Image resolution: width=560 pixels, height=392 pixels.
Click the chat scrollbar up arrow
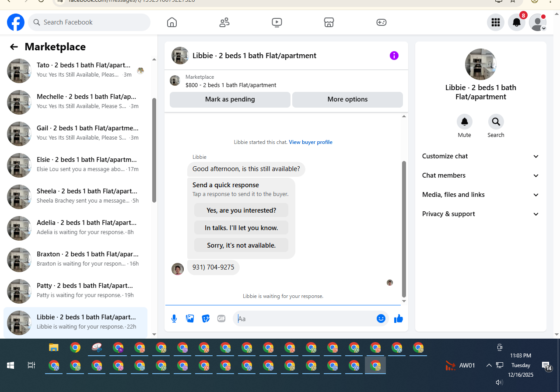[404, 116]
